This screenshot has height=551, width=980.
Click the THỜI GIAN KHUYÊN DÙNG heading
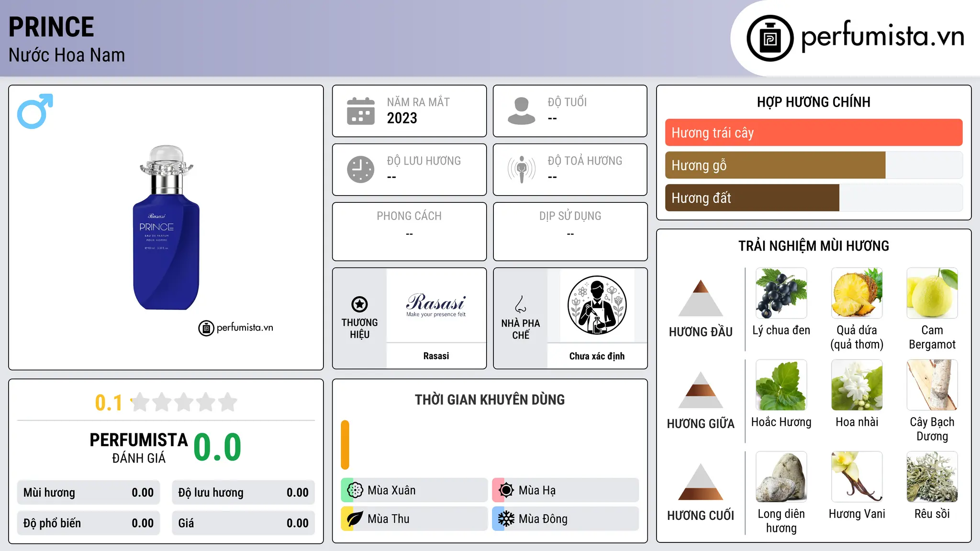[490, 399]
